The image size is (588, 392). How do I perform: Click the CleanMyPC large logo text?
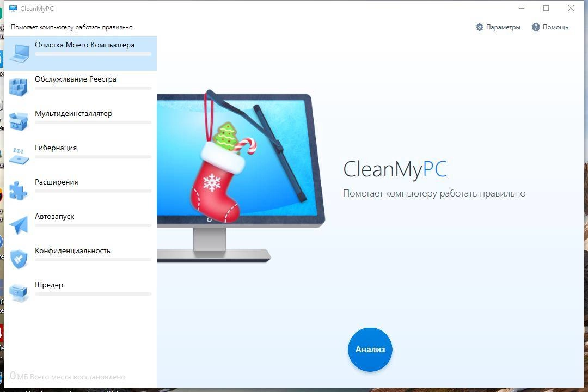395,169
